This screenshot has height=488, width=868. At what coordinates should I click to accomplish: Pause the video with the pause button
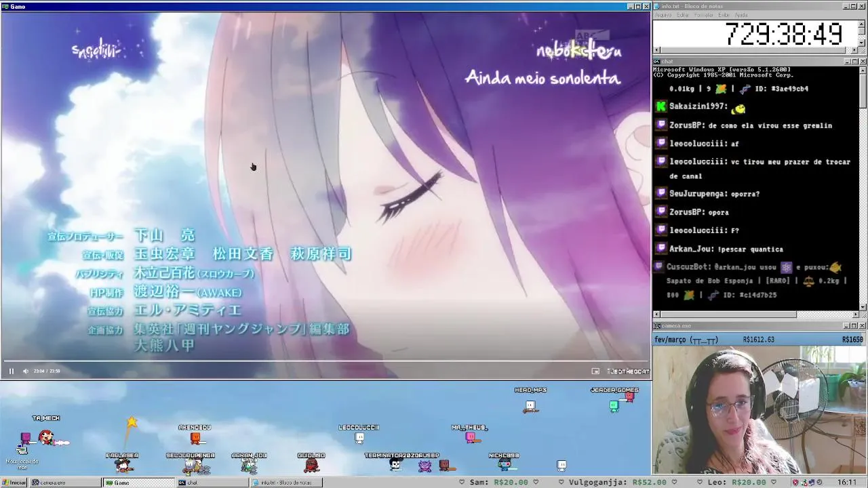11,371
